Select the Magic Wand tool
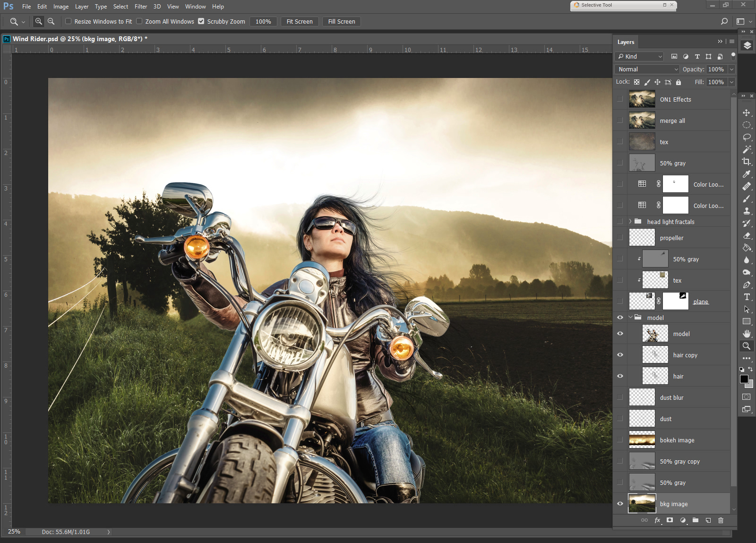Viewport: 756px width, 543px height. pos(747,149)
